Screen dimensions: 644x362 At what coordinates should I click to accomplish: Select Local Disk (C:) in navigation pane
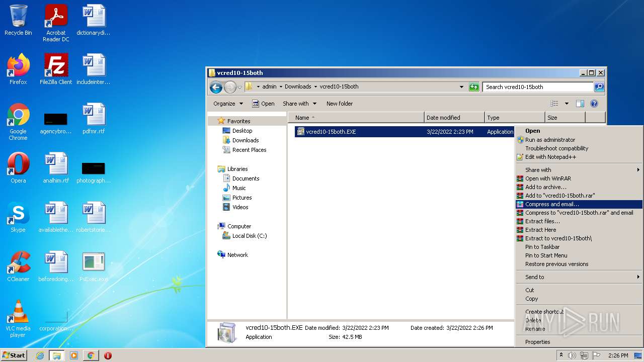click(249, 236)
